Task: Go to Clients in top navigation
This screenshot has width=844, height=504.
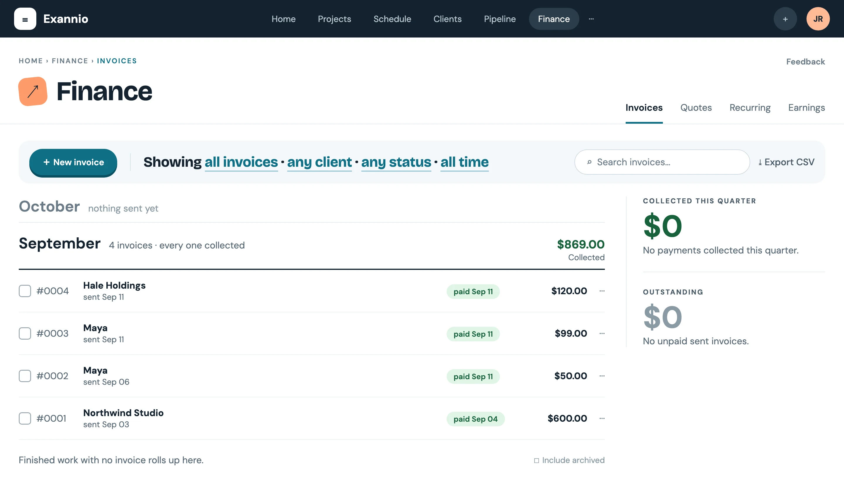Action: click(x=447, y=19)
